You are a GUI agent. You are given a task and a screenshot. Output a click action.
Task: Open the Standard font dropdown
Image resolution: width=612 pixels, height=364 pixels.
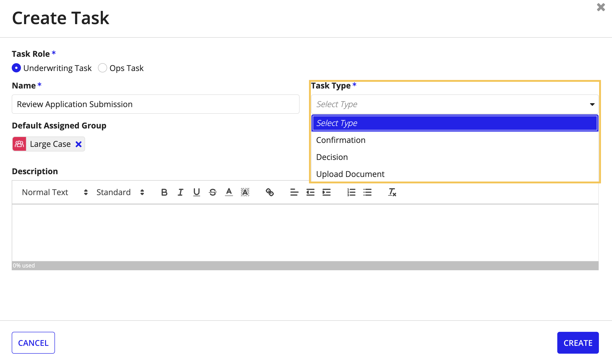tap(120, 192)
